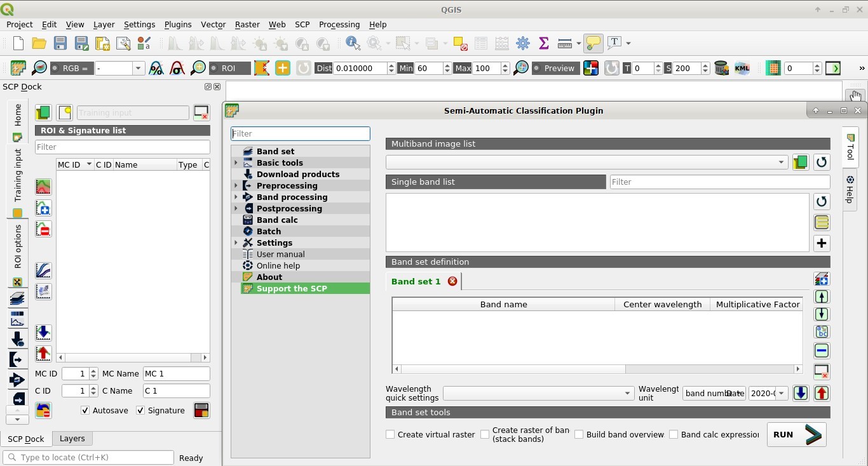
Task: Add bands with the plus icon
Action: 822,243
